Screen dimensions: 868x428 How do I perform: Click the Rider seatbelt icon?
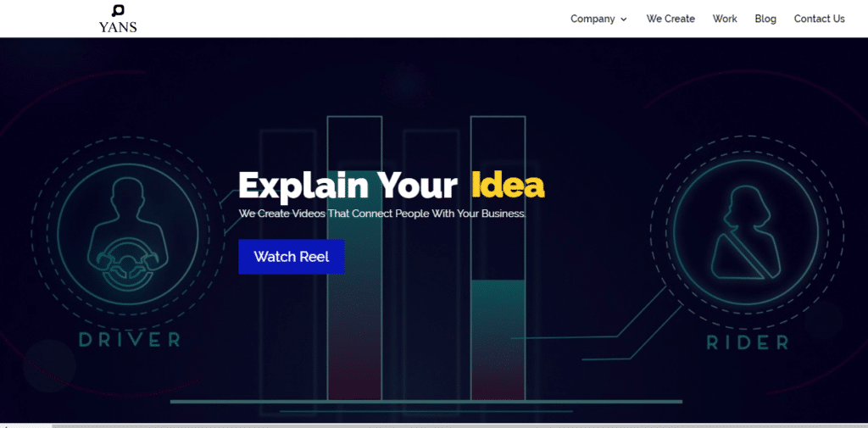[x=744, y=231]
